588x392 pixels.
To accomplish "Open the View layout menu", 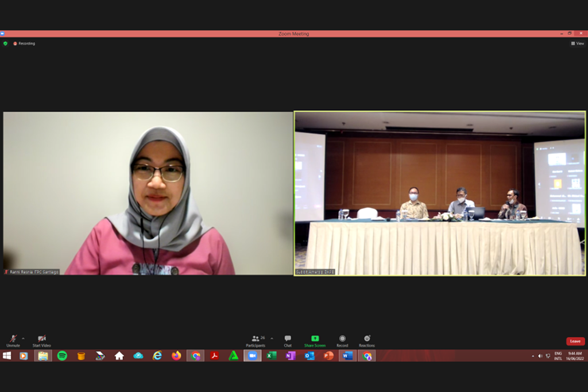I will click(x=577, y=44).
